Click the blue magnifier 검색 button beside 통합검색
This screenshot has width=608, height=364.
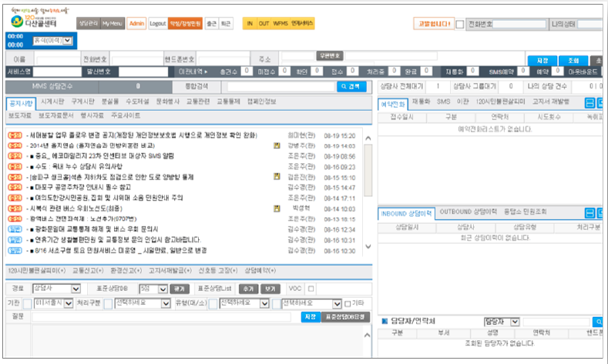point(352,87)
